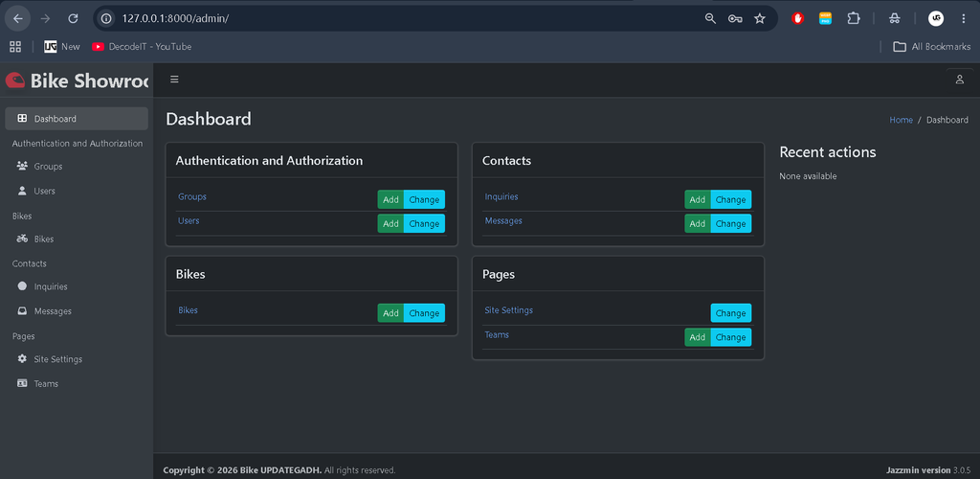The width and height of the screenshot is (980, 479).
Task: Click the sidebar Inquiries circle icon
Action: pos(23,285)
